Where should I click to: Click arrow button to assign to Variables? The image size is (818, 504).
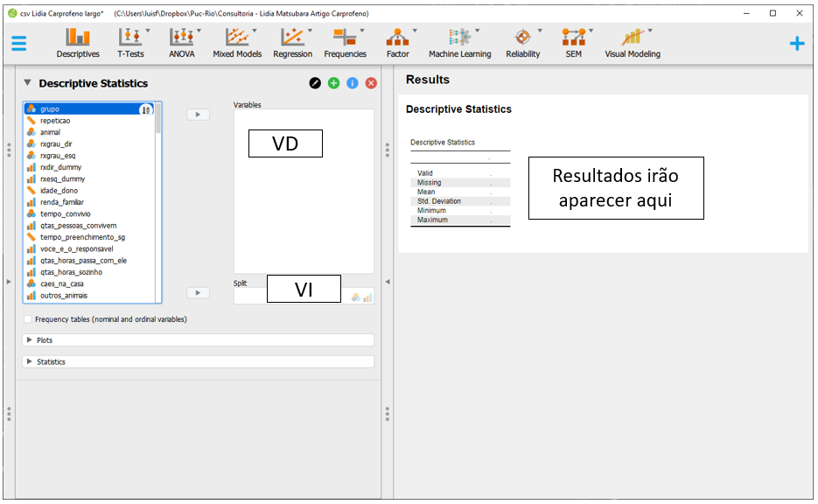click(x=198, y=114)
